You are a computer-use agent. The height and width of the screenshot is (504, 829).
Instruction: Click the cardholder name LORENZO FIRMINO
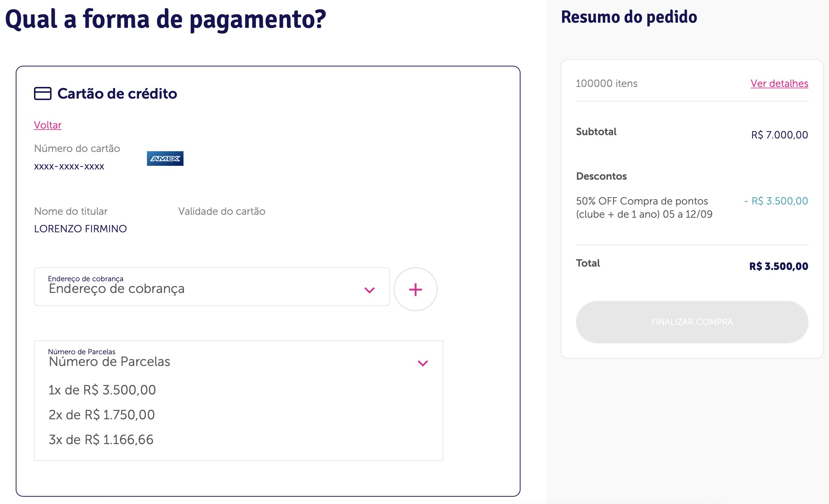80,229
